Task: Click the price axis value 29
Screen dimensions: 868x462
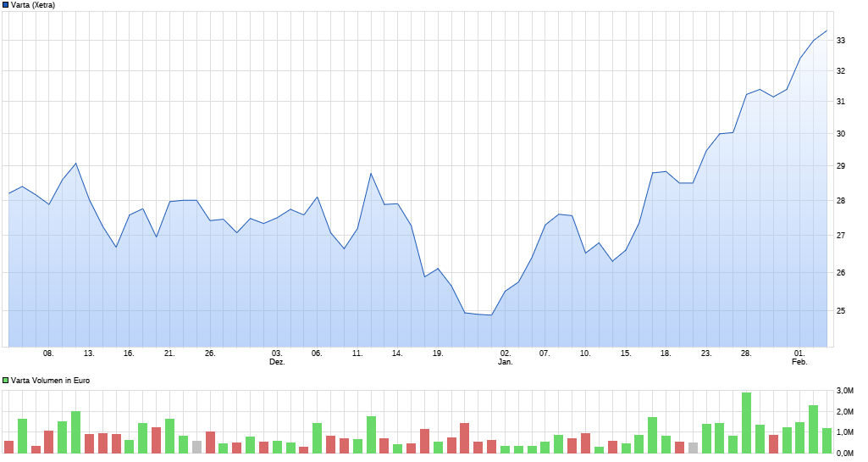Action: (x=840, y=165)
